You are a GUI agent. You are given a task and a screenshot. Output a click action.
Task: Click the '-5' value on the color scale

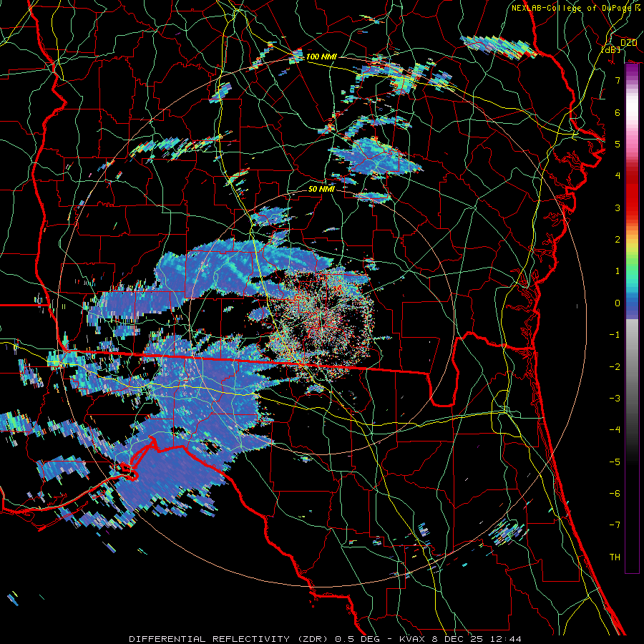tap(615, 462)
